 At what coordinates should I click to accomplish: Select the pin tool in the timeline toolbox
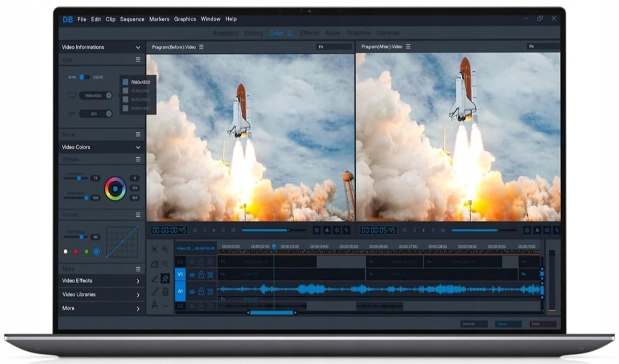click(165, 278)
